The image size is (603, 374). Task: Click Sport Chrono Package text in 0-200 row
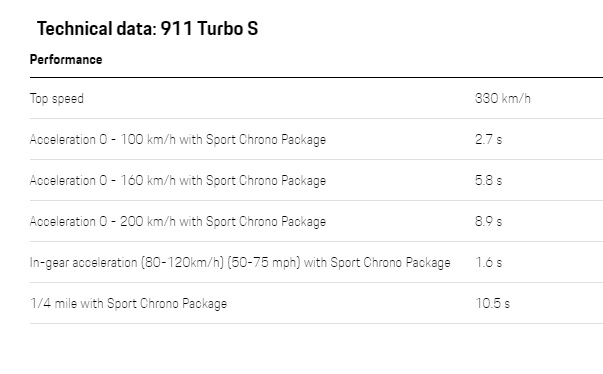click(266, 222)
